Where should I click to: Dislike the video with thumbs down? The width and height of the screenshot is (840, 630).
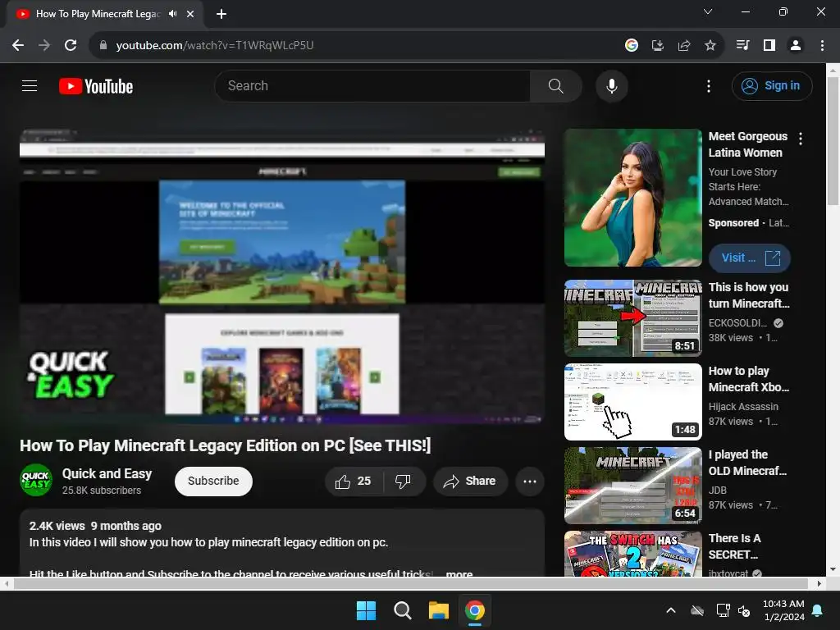tap(404, 481)
